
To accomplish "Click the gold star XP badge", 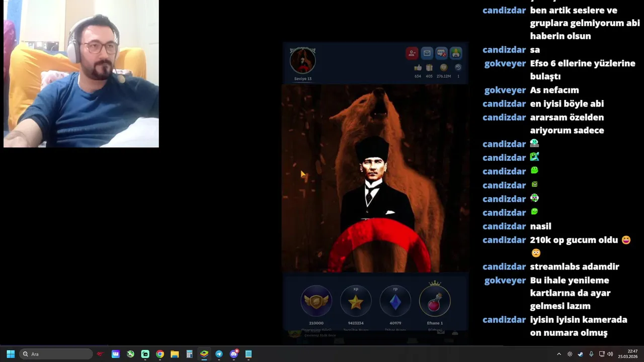I will pos(356,302).
